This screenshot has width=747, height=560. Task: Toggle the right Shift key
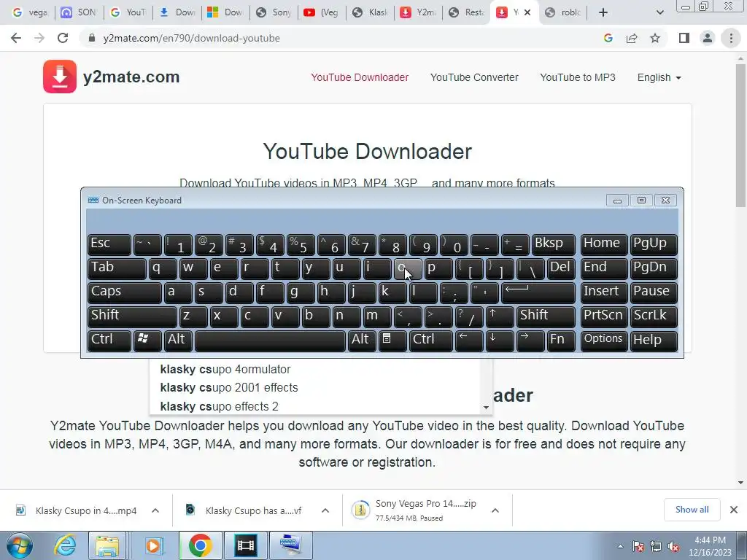click(546, 316)
